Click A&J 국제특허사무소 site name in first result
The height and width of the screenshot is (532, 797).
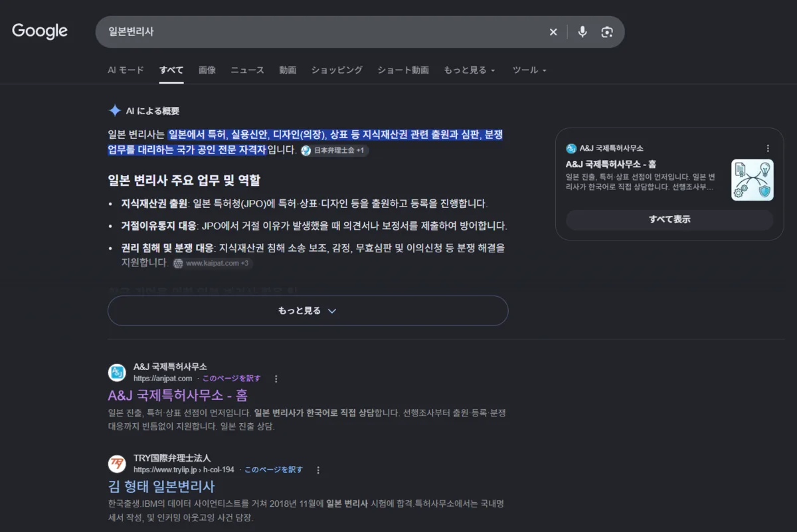170,367
